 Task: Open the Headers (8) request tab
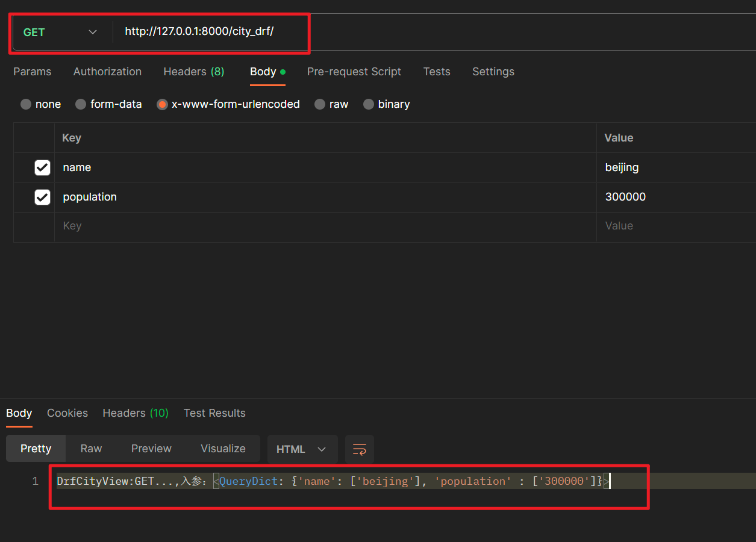point(194,72)
